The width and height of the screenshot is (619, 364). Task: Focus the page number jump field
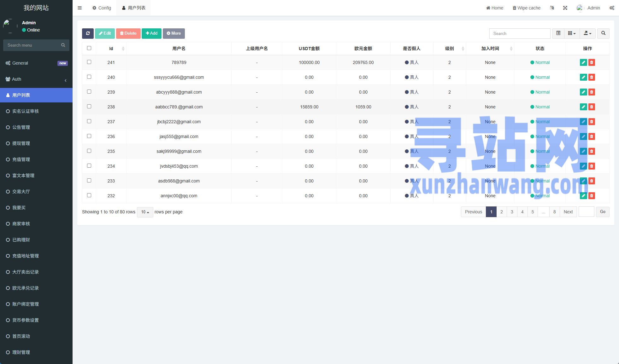(x=587, y=212)
